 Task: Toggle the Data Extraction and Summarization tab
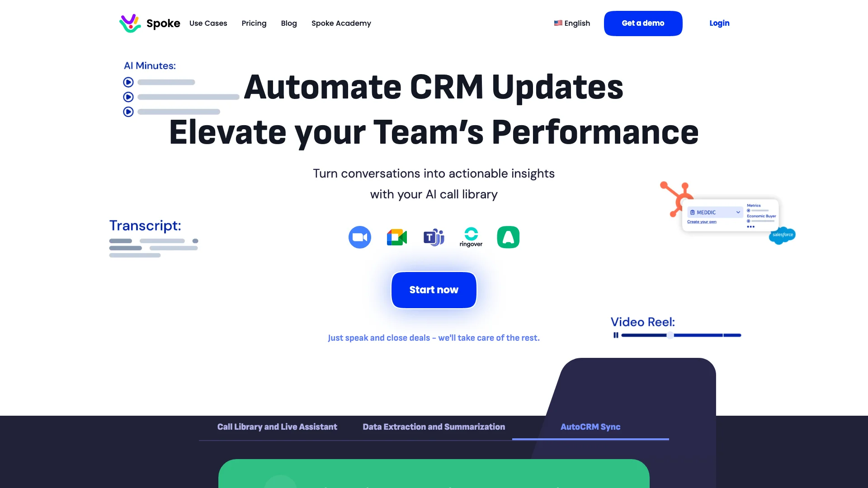[x=434, y=427]
